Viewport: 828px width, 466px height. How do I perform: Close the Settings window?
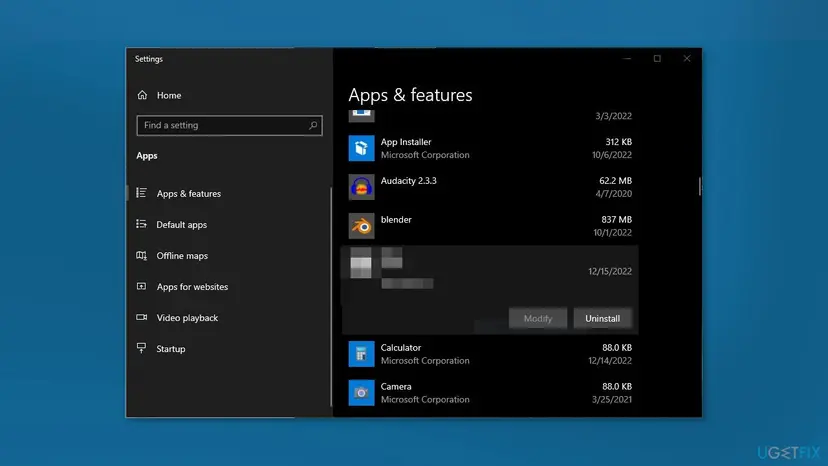[x=686, y=59]
